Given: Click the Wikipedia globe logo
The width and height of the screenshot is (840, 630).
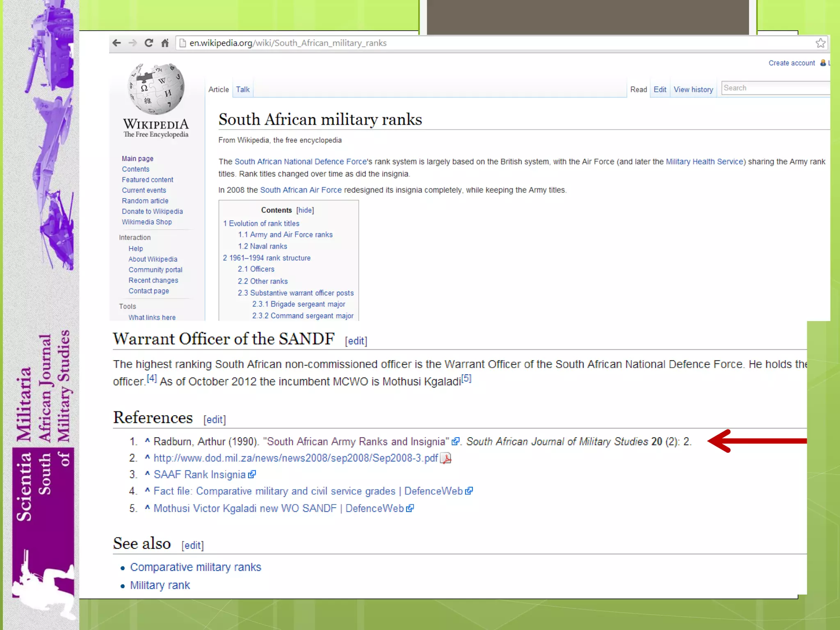Looking at the screenshot, I should pyautogui.click(x=156, y=89).
